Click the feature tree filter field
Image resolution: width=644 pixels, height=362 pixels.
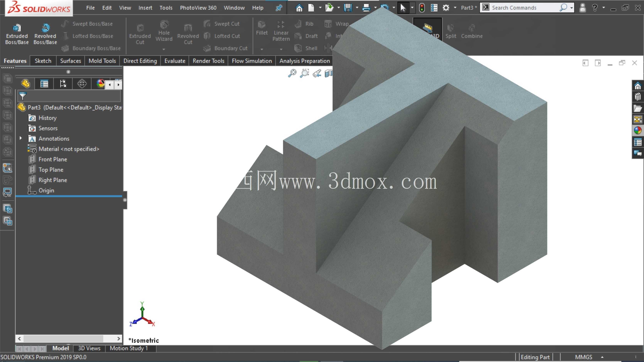tap(69, 96)
